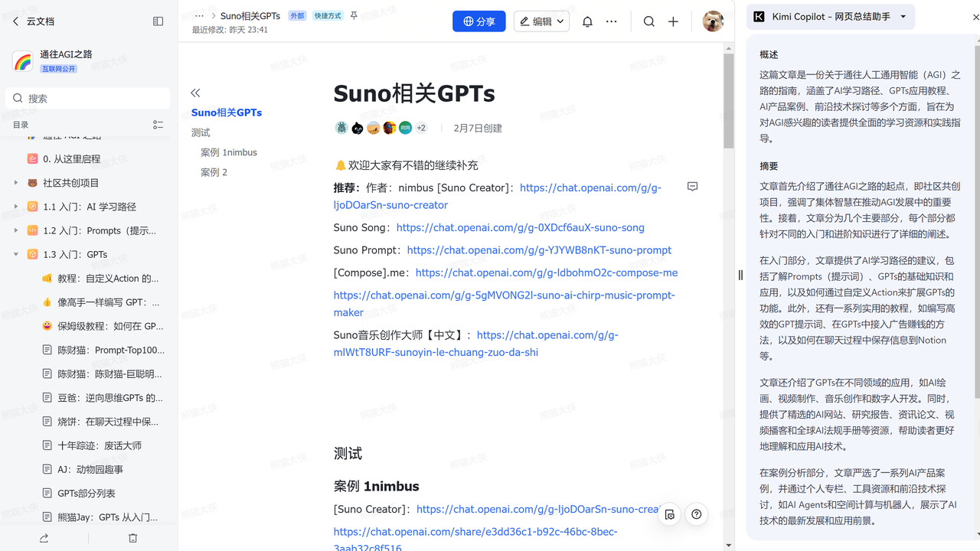The image size is (980, 551).
Task: Collapse the 1.3 入门：GPTs node
Action: click(x=15, y=254)
